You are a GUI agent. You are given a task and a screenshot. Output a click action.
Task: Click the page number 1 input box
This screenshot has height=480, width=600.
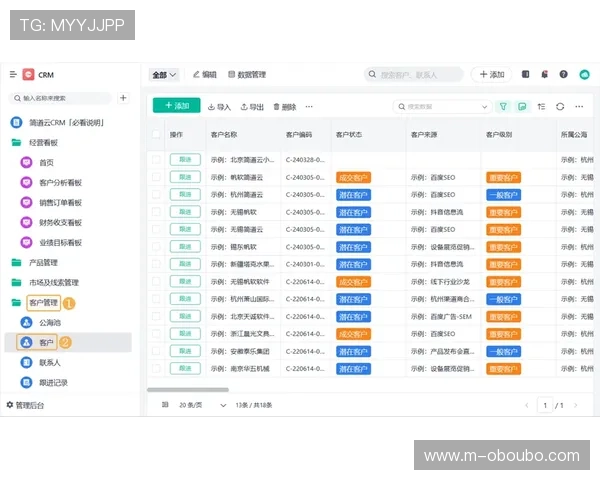[x=545, y=405]
